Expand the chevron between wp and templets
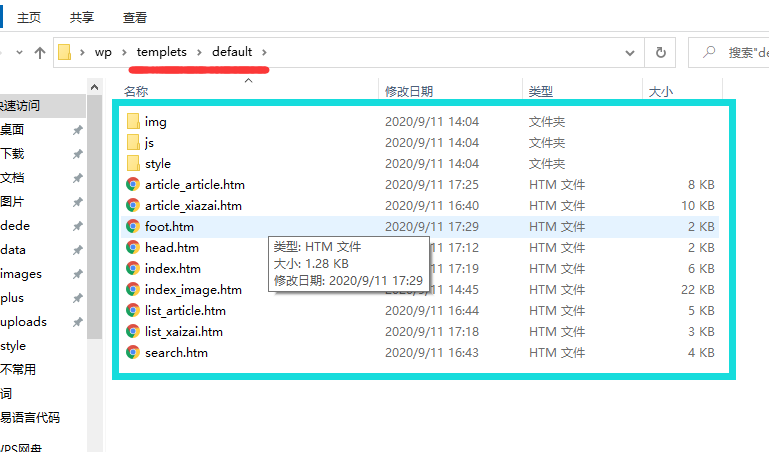Screen dimensions: 769x452 [124, 52]
